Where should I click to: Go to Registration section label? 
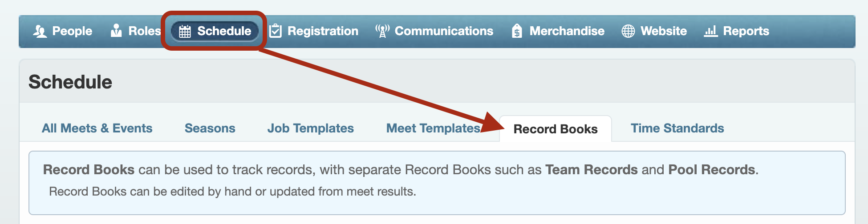323,31
